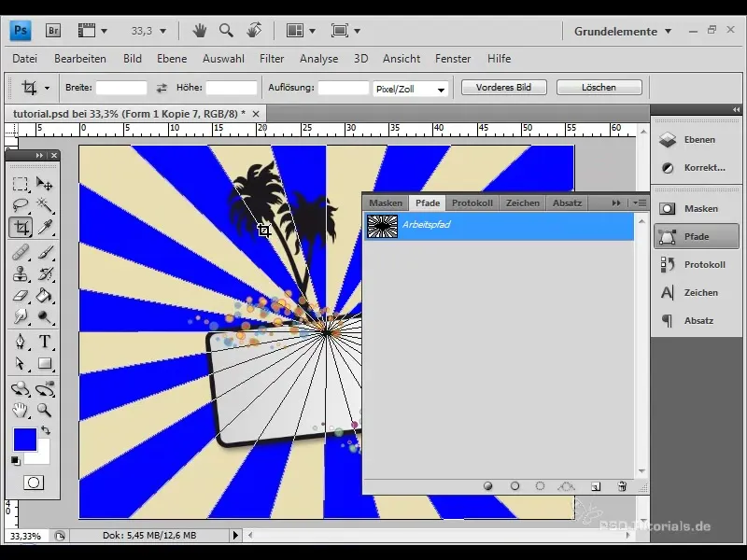Image resolution: width=747 pixels, height=560 pixels.
Task: Select the Path Selection tool
Action: [20, 363]
